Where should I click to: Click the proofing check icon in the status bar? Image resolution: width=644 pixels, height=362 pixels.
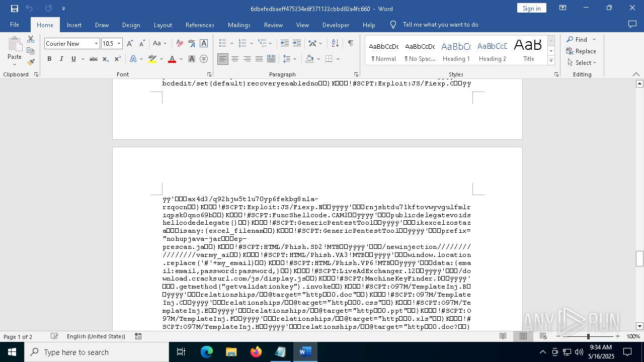coord(54,336)
